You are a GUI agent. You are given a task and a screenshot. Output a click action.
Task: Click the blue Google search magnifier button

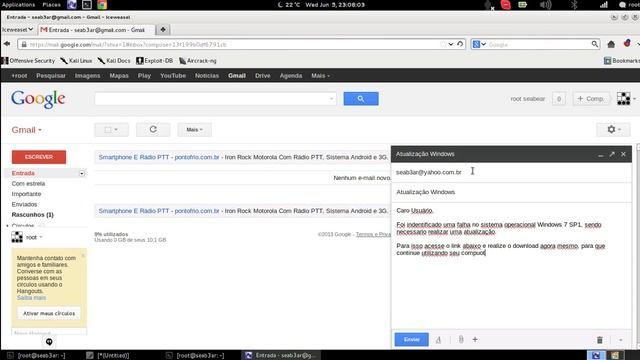click(361, 99)
